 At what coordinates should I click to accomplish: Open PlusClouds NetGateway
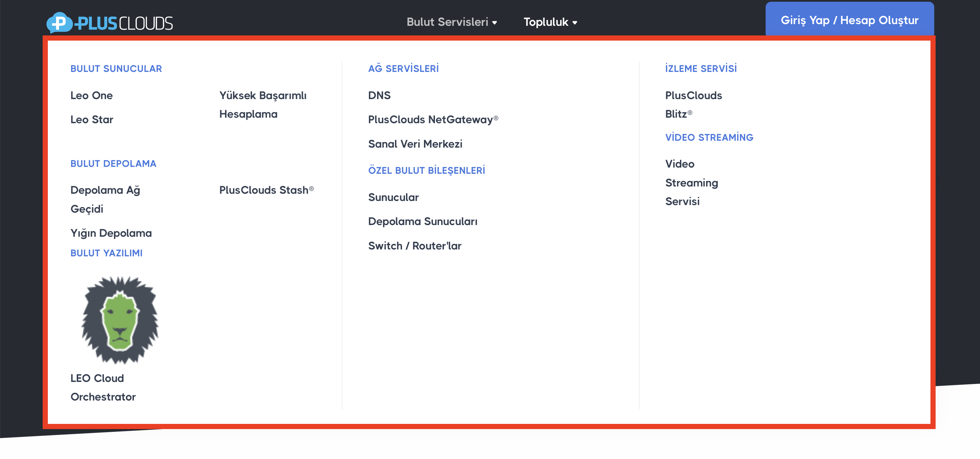[433, 119]
